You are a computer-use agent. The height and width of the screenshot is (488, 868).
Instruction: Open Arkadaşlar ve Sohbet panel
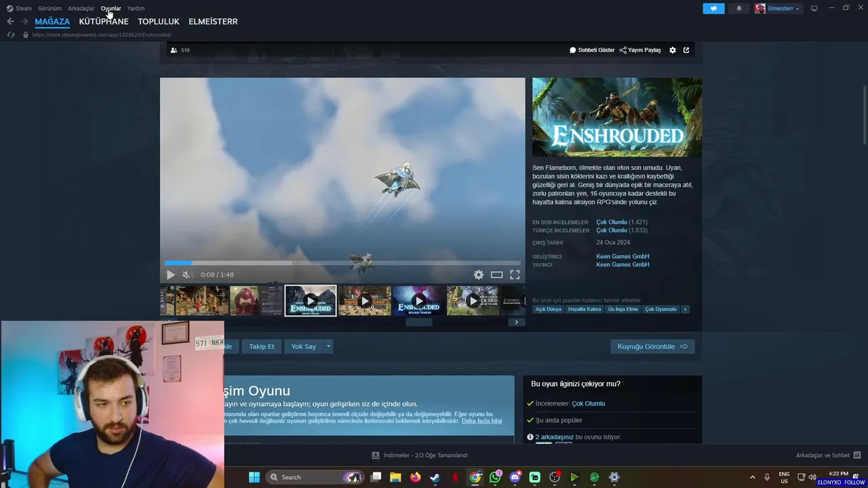coord(829,455)
